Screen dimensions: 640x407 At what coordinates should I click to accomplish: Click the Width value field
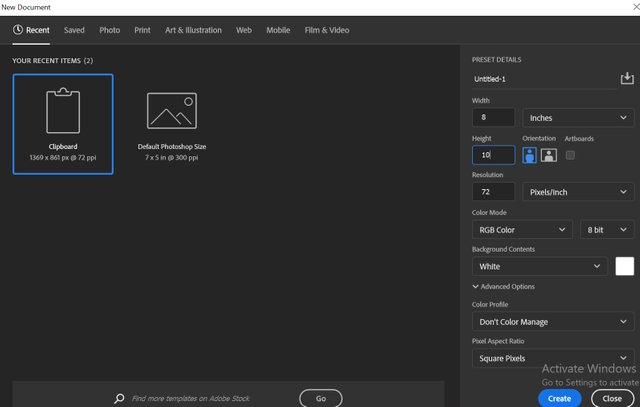(493, 118)
